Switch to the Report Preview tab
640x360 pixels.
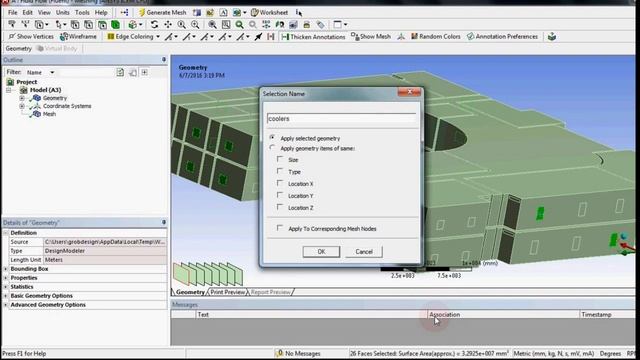(x=270, y=292)
